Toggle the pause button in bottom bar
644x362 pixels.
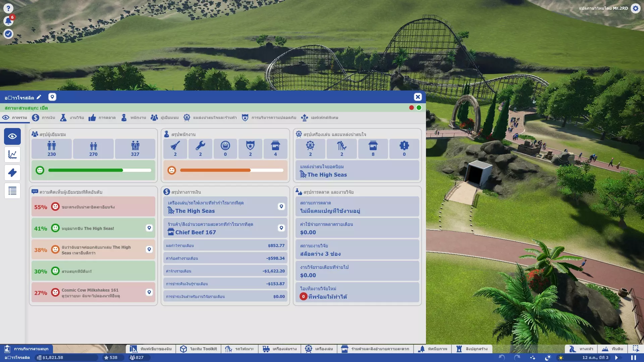tap(633, 358)
